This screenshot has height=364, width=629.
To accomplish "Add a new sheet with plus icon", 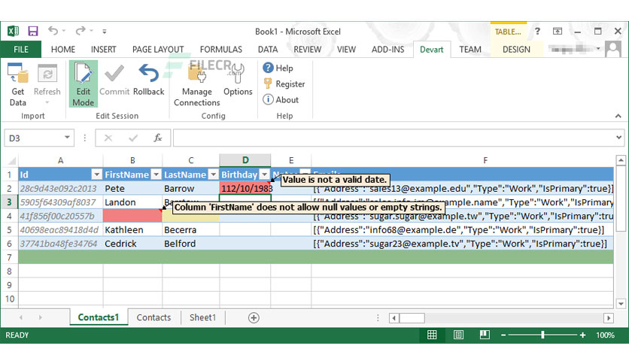I will click(x=254, y=318).
